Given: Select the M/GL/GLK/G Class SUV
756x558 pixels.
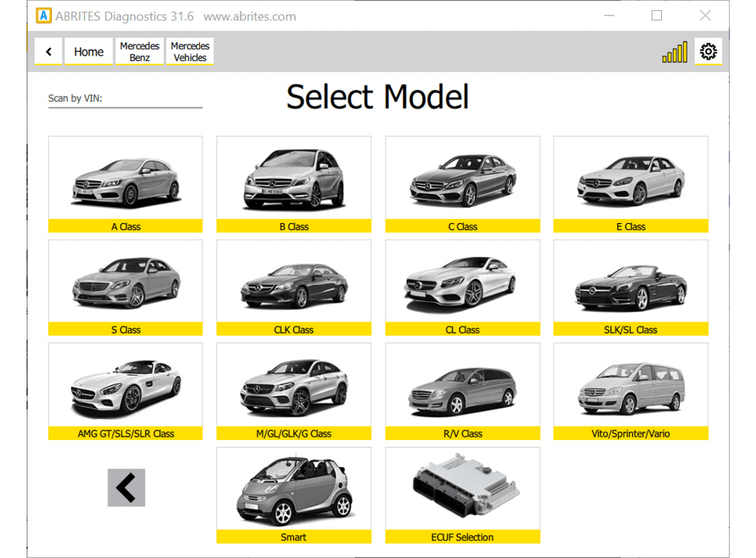Looking at the screenshot, I should [293, 391].
